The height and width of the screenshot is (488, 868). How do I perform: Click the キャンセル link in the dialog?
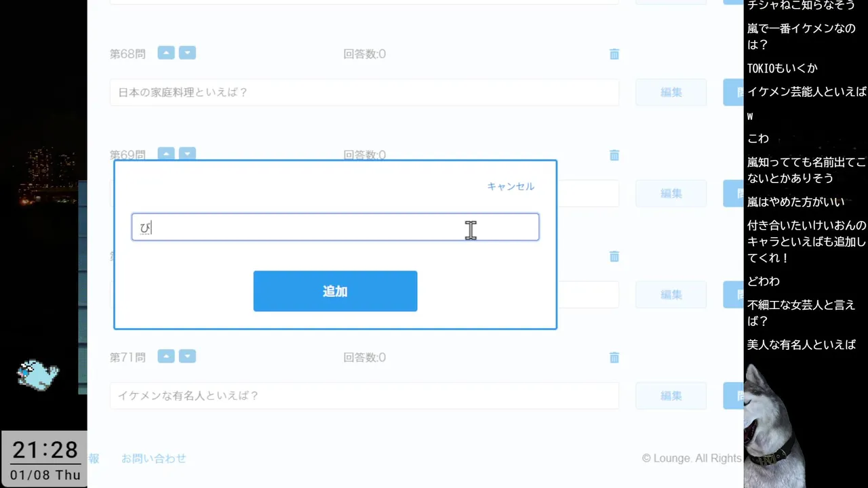click(511, 186)
